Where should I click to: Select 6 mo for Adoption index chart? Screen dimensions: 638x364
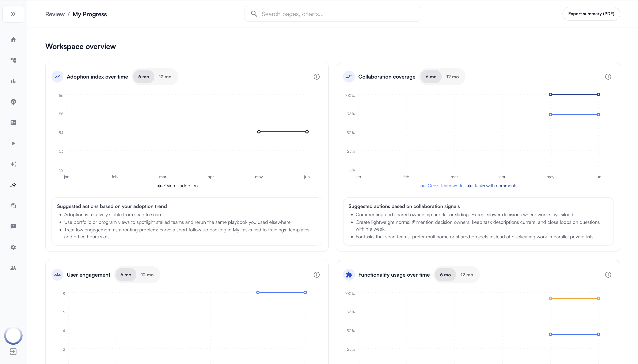144,77
